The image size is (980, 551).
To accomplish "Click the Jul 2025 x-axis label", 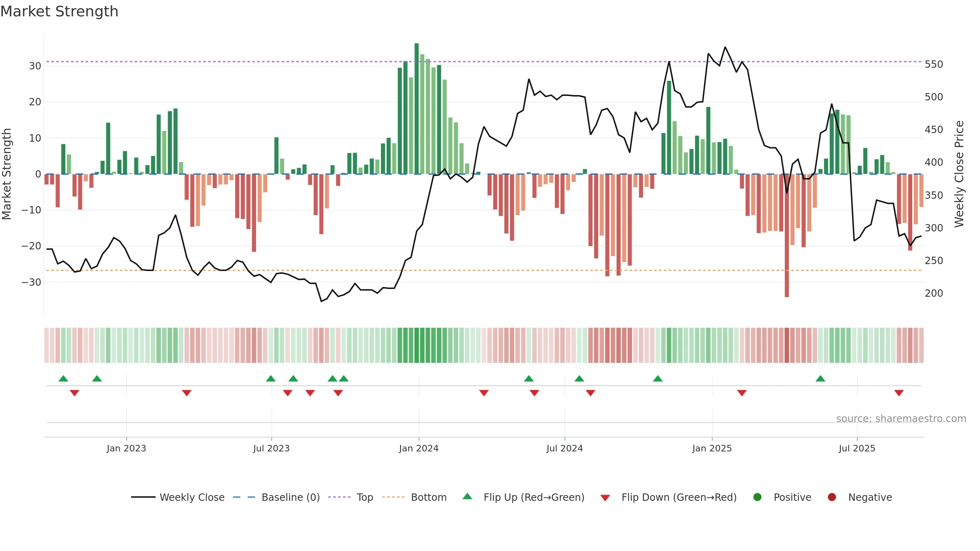I will pos(857,448).
